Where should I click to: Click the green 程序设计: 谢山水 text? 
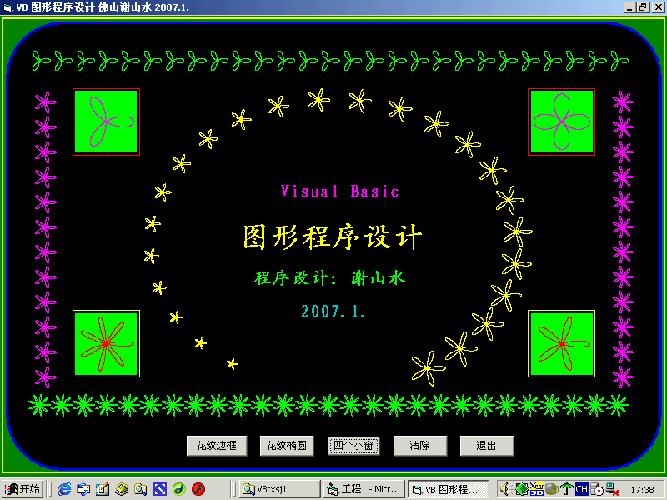[x=330, y=278]
